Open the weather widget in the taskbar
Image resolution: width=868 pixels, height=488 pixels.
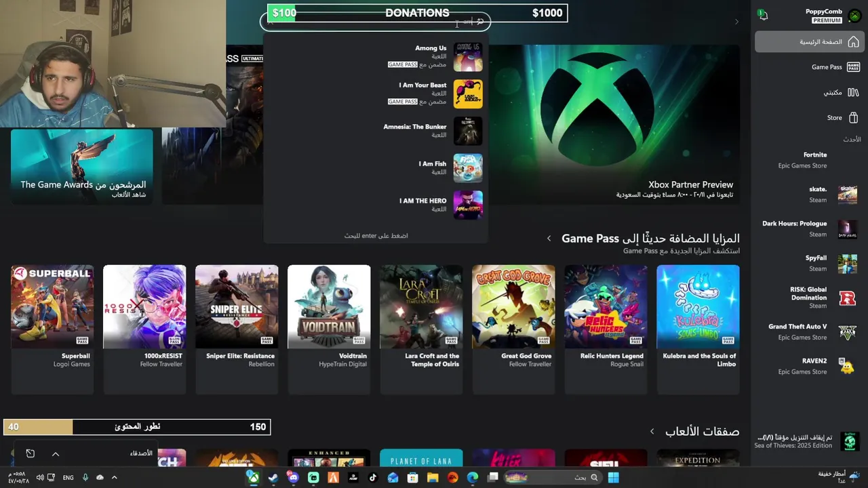[840, 477]
